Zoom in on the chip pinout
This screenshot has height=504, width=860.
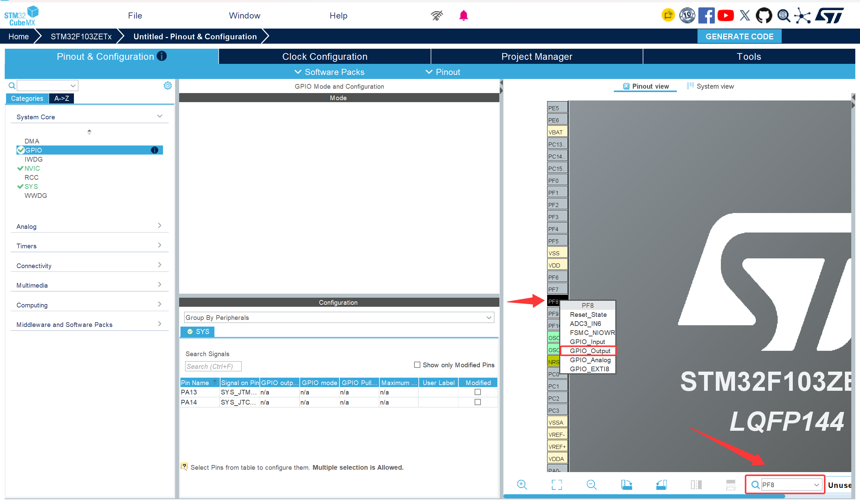pyautogui.click(x=522, y=485)
